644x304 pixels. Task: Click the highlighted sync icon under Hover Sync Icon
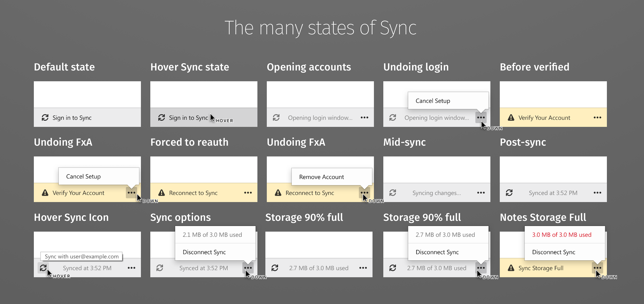click(43, 267)
